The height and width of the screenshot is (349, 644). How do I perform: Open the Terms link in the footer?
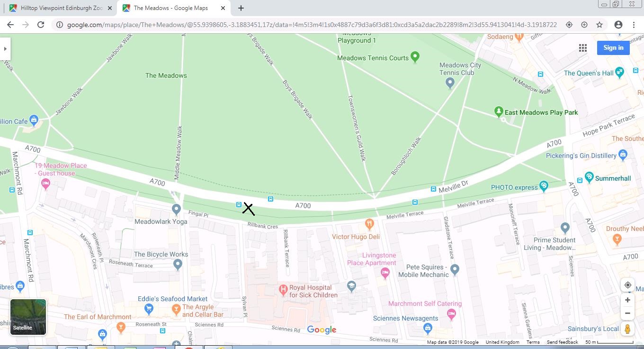pyautogui.click(x=533, y=342)
